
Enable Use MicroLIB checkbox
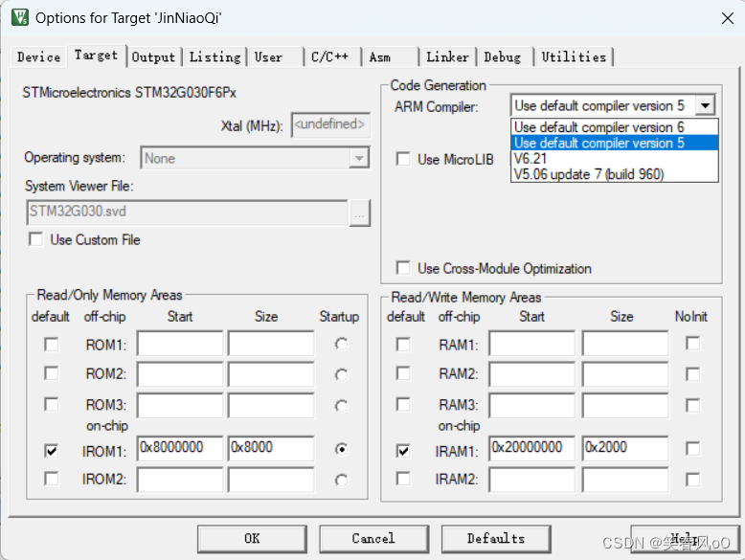point(403,159)
